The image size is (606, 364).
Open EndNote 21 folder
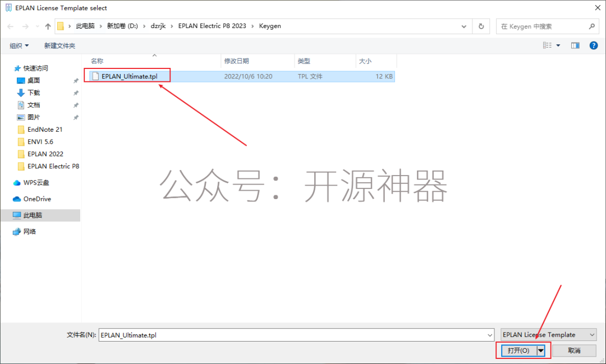(x=44, y=130)
